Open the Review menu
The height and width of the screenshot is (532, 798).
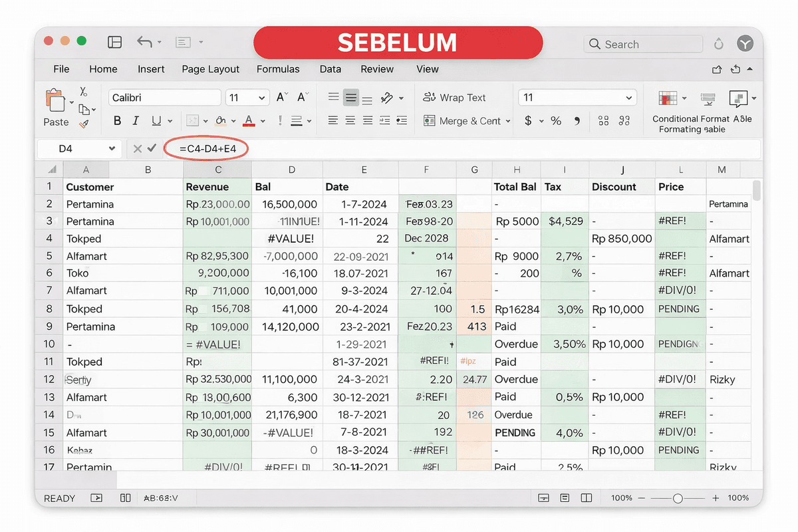pyautogui.click(x=377, y=68)
